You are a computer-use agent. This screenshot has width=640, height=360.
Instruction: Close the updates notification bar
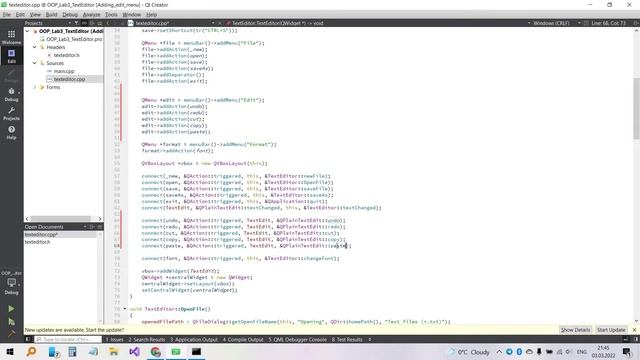click(634, 330)
